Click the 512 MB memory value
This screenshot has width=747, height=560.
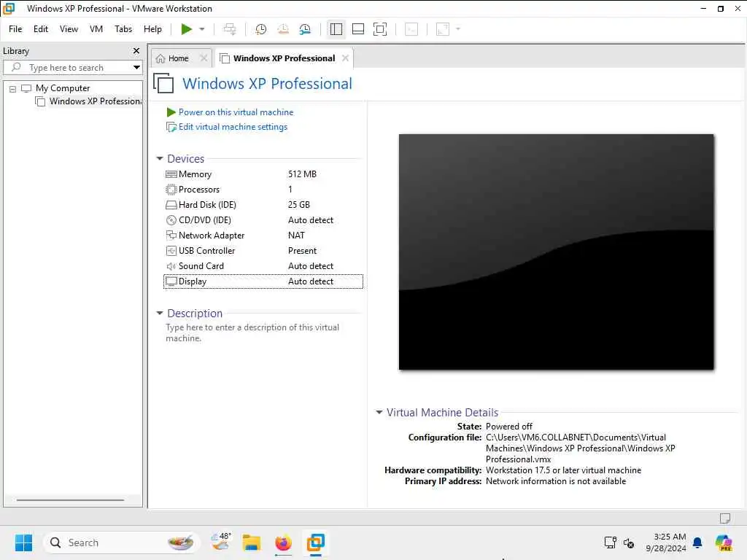coord(302,174)
